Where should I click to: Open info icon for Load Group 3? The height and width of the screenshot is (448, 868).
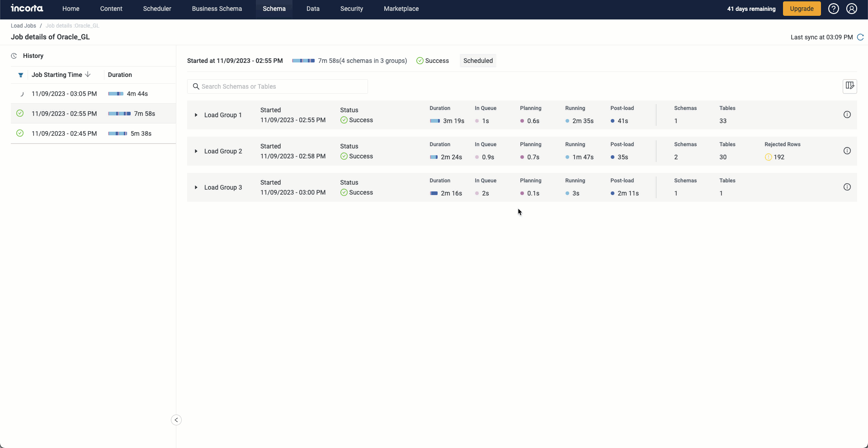tap(847, 187)
